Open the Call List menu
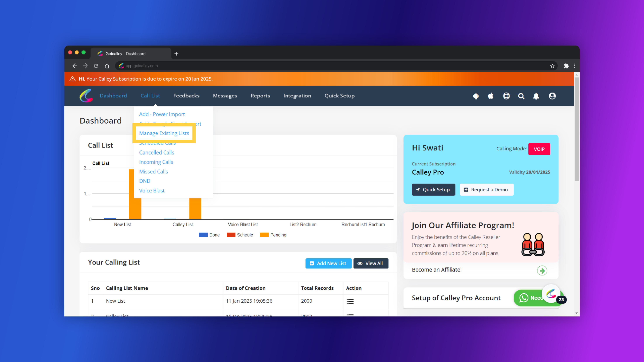The width and height of the screenshot is (644, 362). pyautogui.click(x=150, y=96)
